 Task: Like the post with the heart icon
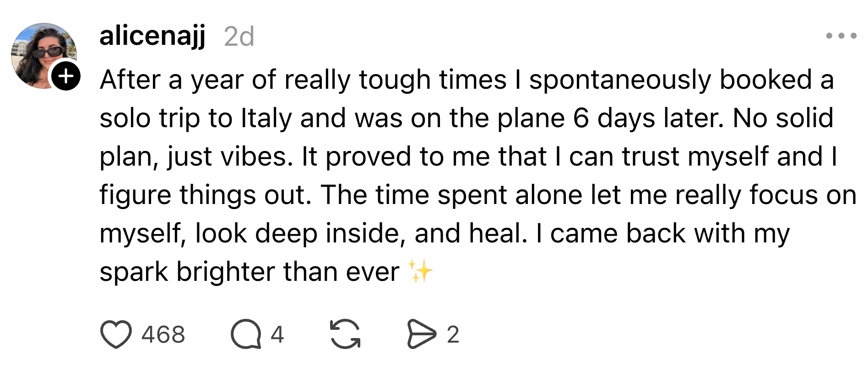(x=116, y=334)
